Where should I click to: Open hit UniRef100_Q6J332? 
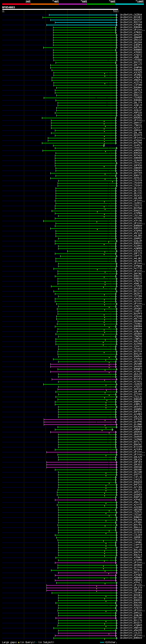pos(131,188)
